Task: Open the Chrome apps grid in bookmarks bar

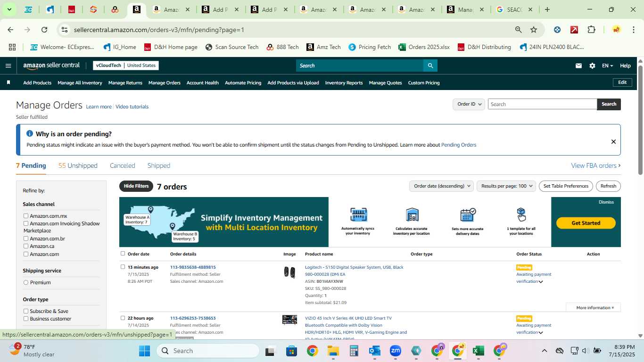Action: pos(12,47)
